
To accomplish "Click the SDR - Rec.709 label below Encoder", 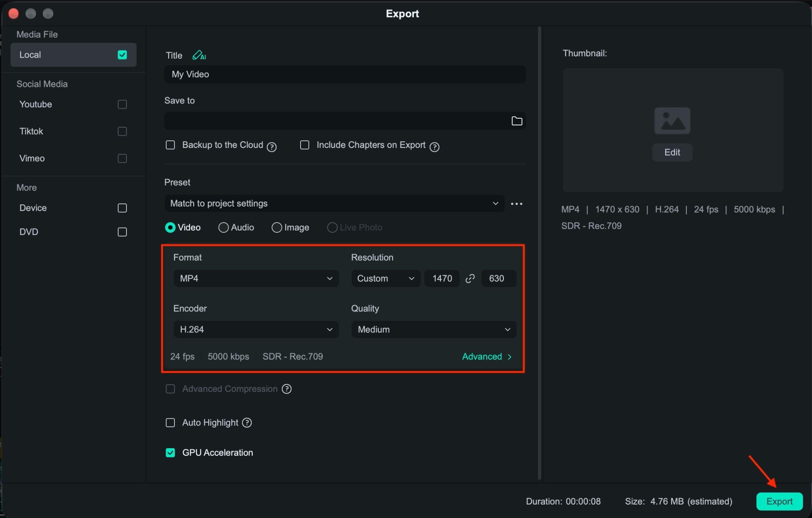I will pyautogui.click(x=293, y=357).
